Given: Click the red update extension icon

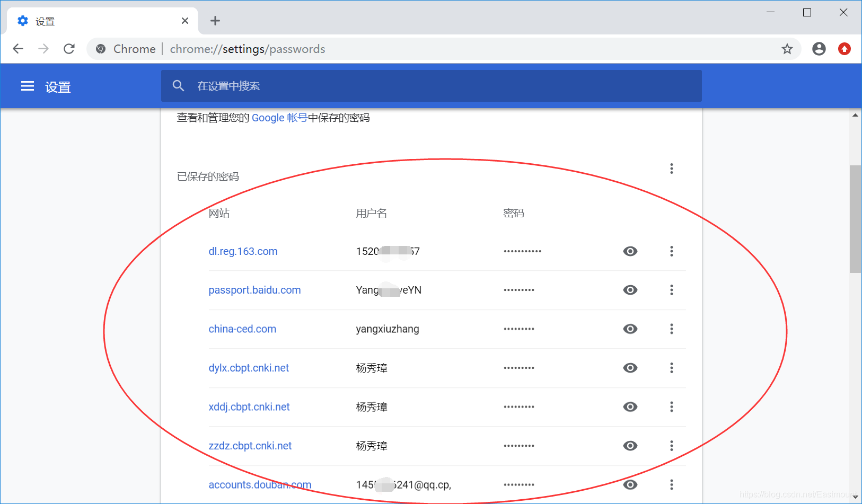Looking at the screenshot, I should pyautogui.click(x=845, y=49).
